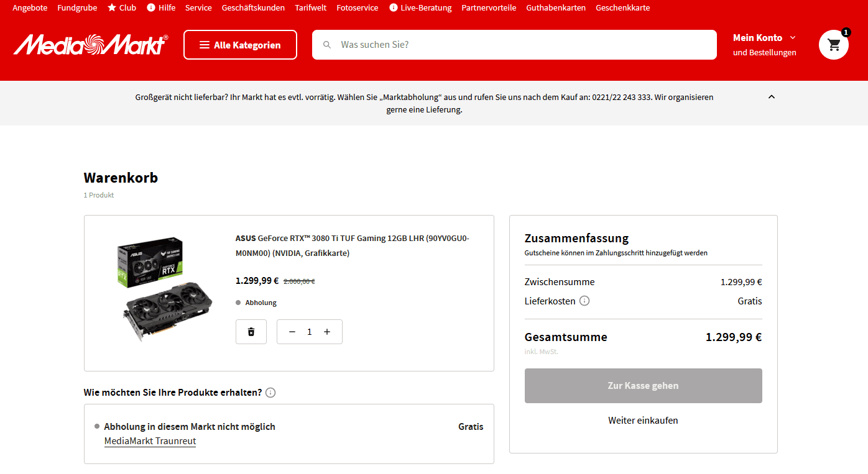The image size is (868, 474).
Task: Select 'Abholung in diesem Markt nicht möglich' option
Action: (x=190, y=427)
